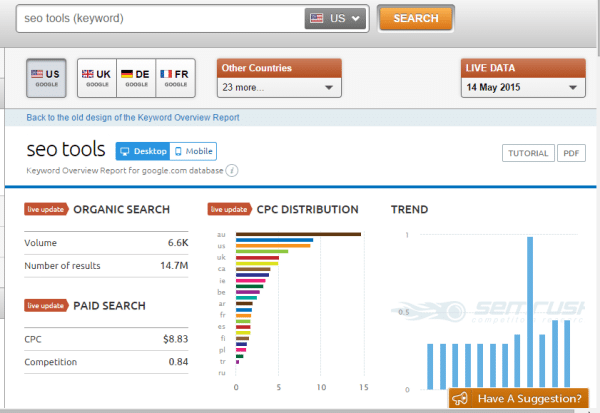
Task: Click the desktop monitor icon
Action: coord(125,151)
